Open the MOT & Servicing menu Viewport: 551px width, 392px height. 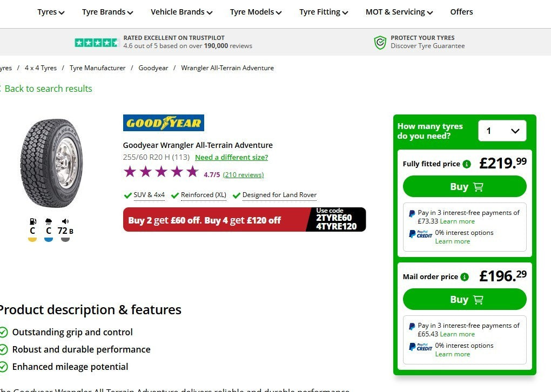pos(399,12)
